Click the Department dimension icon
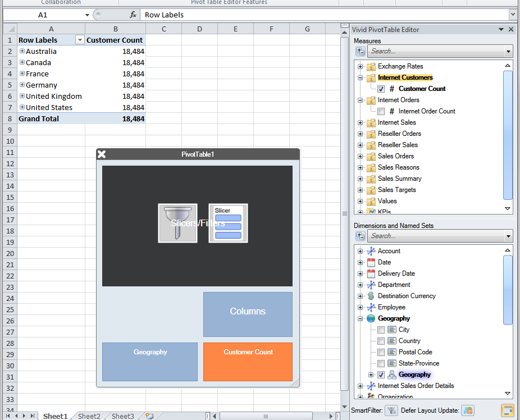520x420 pixels. [x=371, y=285]
